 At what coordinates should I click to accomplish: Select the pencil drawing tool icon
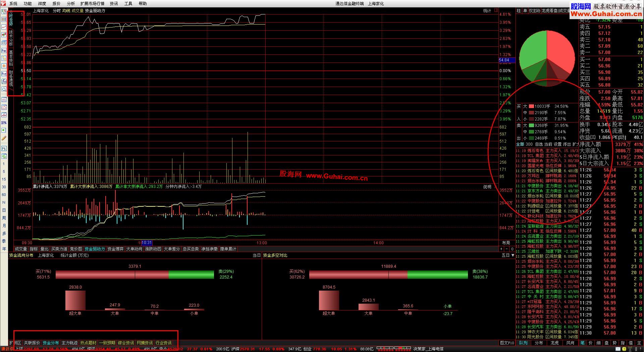pyautogui.click(x=4, y=138)
